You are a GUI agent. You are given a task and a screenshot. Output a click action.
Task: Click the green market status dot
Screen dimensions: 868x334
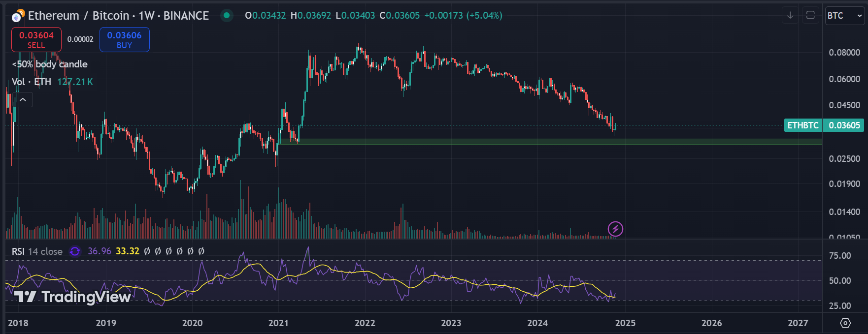226,15
